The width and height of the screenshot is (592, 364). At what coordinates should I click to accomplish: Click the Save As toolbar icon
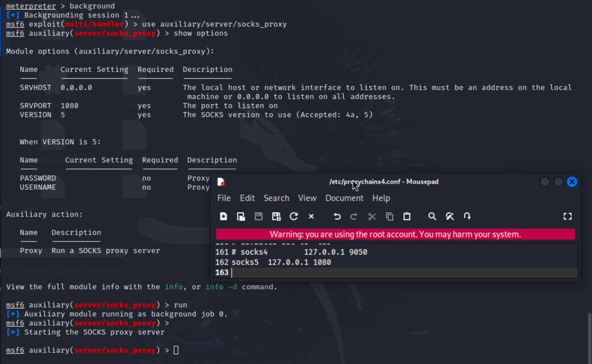point(276,217)
